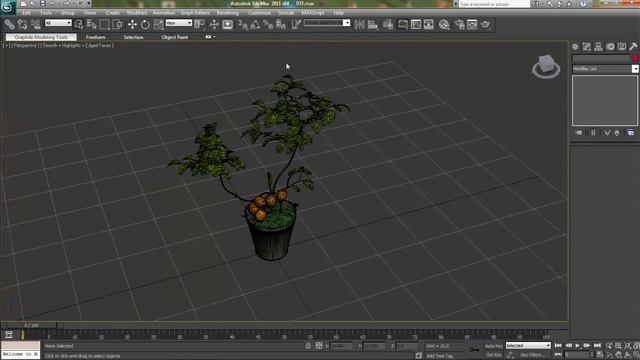Activate the Select and Move tool

coord(132,24)
